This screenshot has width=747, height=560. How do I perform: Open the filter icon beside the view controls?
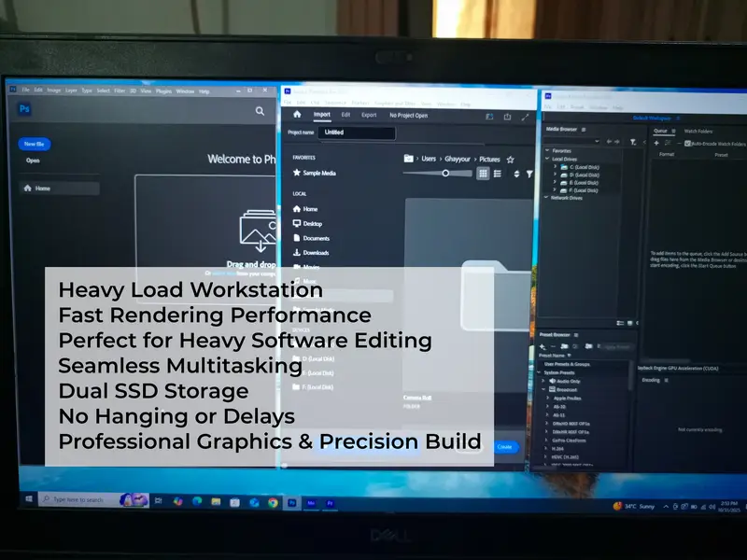pyautogui.click(x=530, y=174)
